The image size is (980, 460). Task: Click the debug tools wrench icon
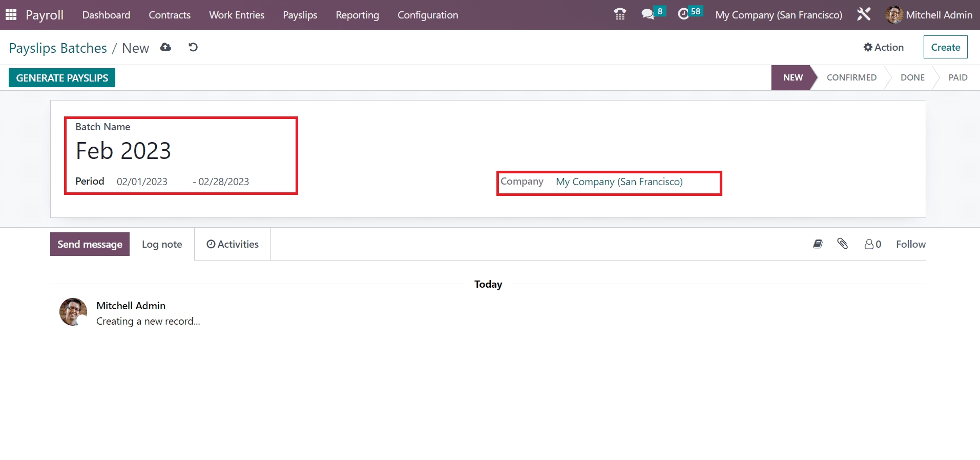(864, 14)
